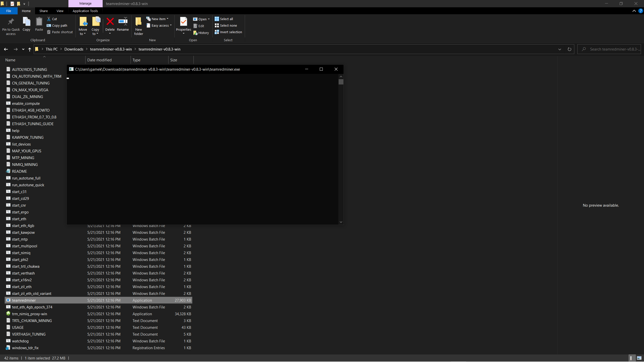Switch to large thumbnails view in status bar
The image size is (644, 362).
[x=638, y=358]
